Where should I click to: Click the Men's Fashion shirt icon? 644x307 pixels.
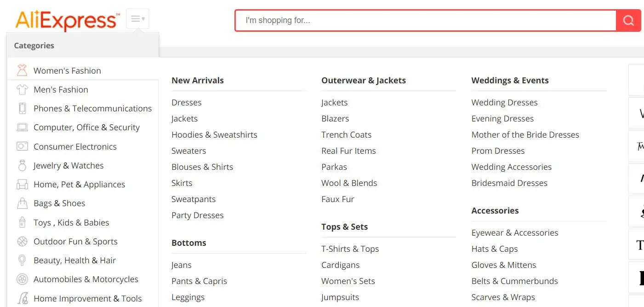click(22, 89)
